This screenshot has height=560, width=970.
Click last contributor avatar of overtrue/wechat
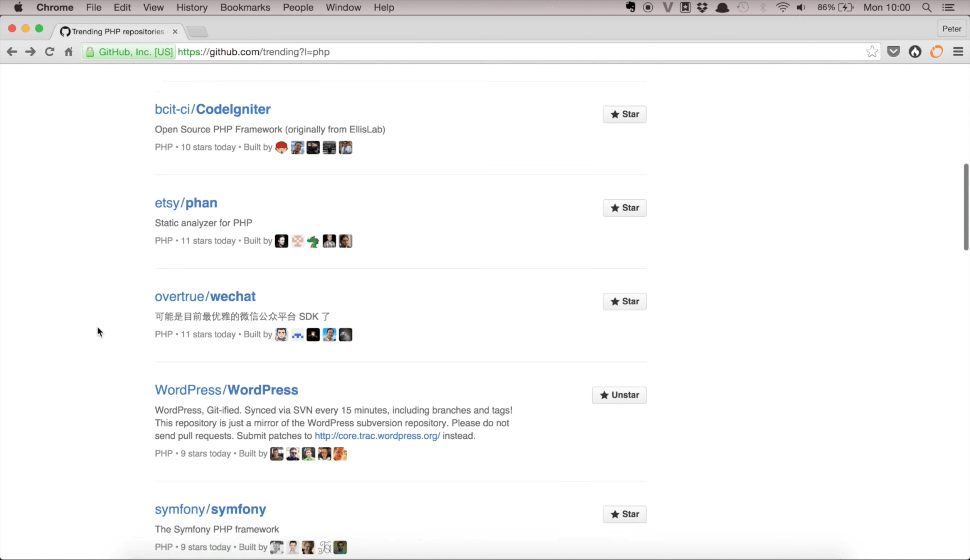pos(345,335)
